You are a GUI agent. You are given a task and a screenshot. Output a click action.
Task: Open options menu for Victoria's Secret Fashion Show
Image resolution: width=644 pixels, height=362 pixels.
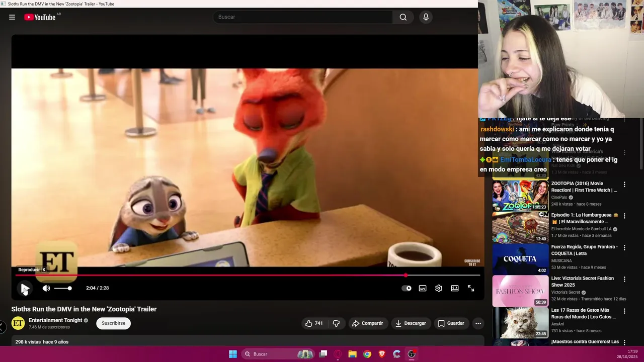(624, 279)
